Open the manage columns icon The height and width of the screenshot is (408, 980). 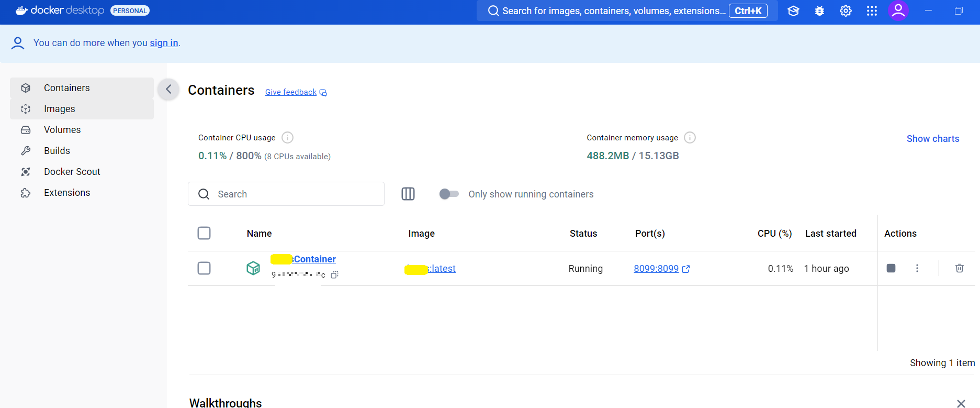click(x=408, y=194)
